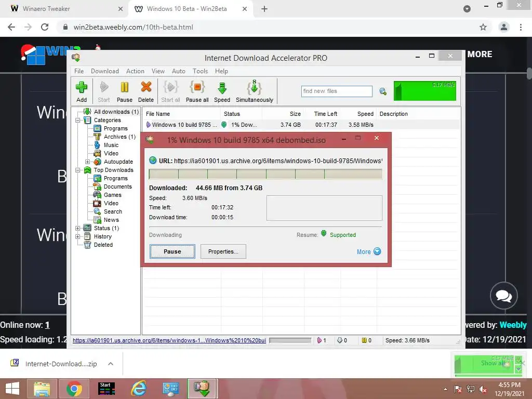
Task: Open the chat bubble widget on webpage
Action: tap(504, 296)
